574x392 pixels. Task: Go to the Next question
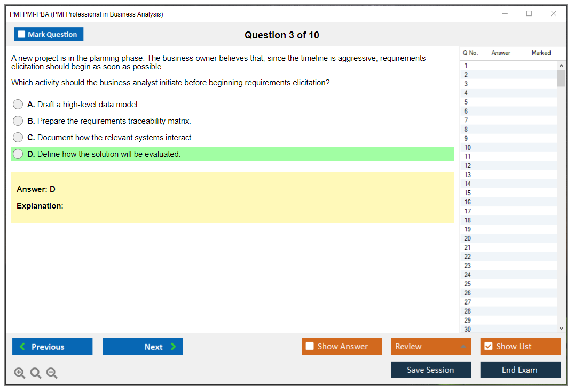click(143, 347)
